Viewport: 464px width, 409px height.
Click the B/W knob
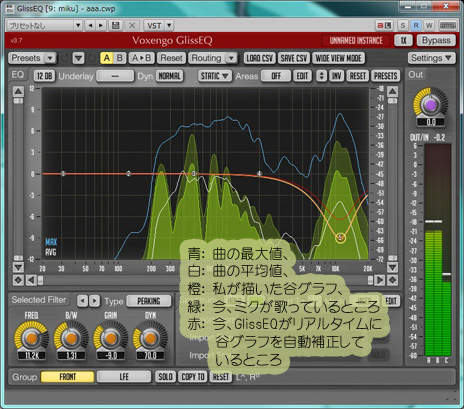[x=71, y=338]
